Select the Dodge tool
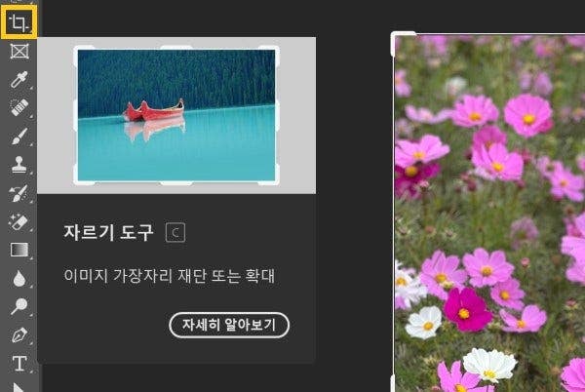Screen dimensions: 585x392 19,306
